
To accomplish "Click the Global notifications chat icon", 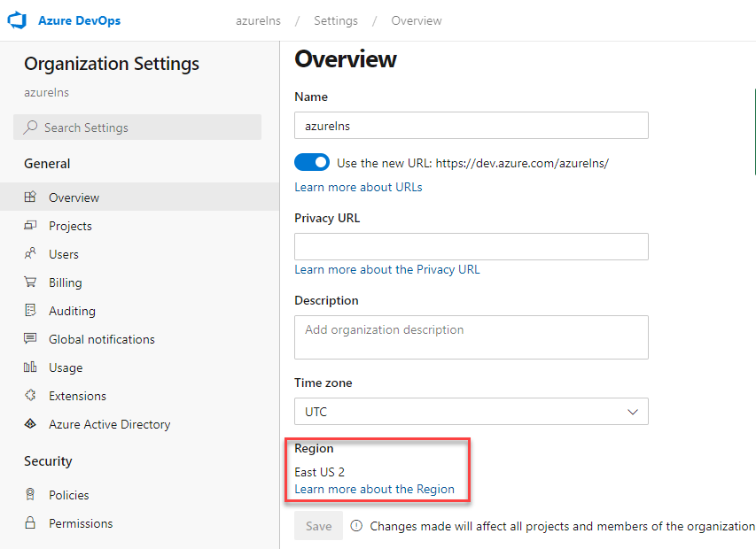I will (x=30, y=339).
